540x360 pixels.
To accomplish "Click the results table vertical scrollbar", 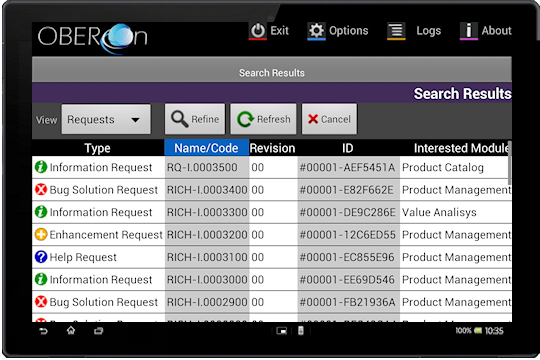I will click(x=510, y=163).
